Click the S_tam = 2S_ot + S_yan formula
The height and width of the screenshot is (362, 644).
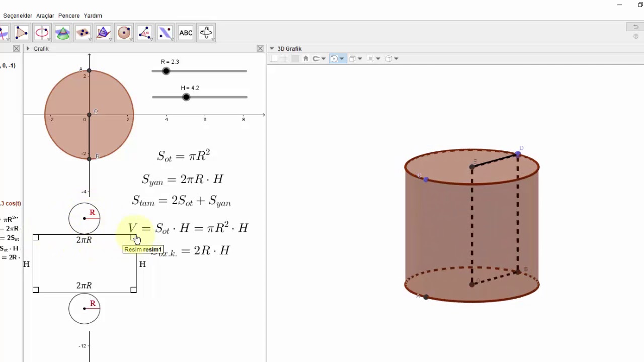[x=181, y=201]
